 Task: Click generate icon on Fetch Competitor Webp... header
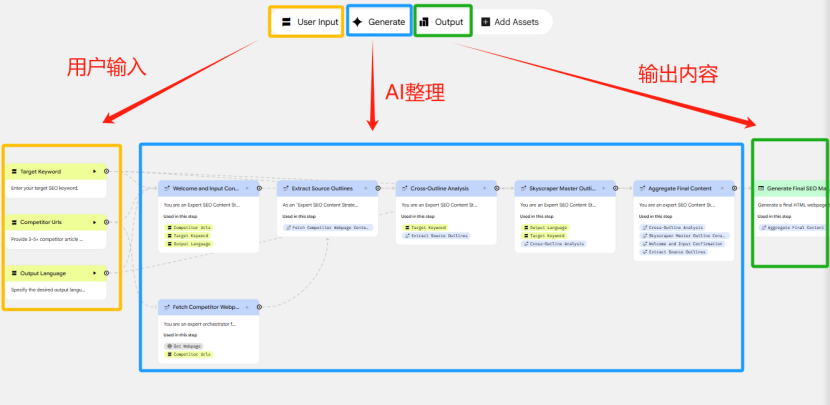pyautogui.click(x=167, y=307)
